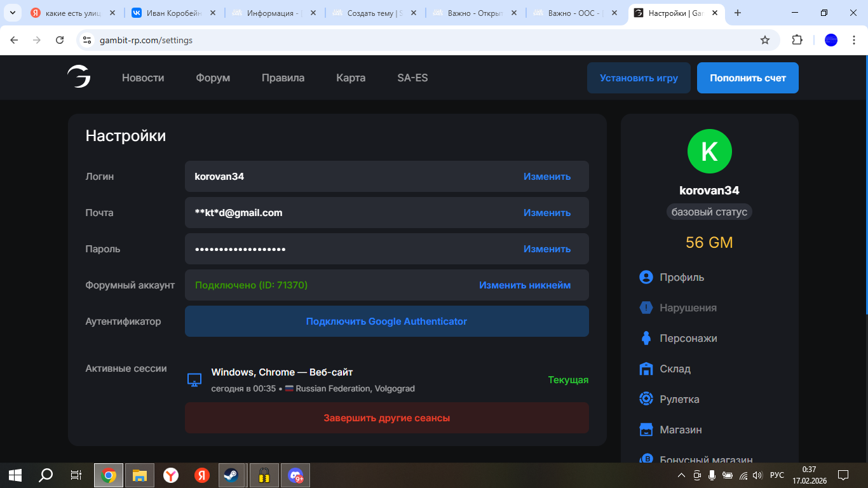The image size is (868, 488).
Task: Open Steam from the Windows taskbar
Action: pos(231,475)
